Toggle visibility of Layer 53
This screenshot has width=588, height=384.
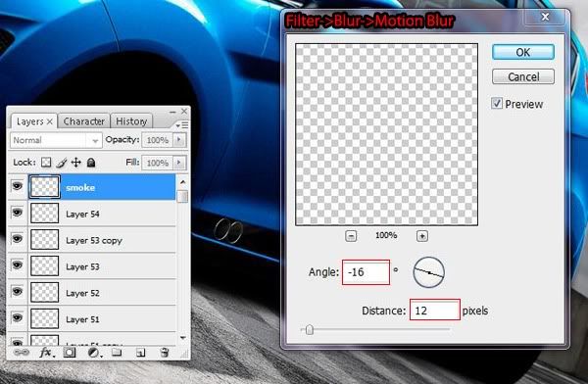point(17,265)
